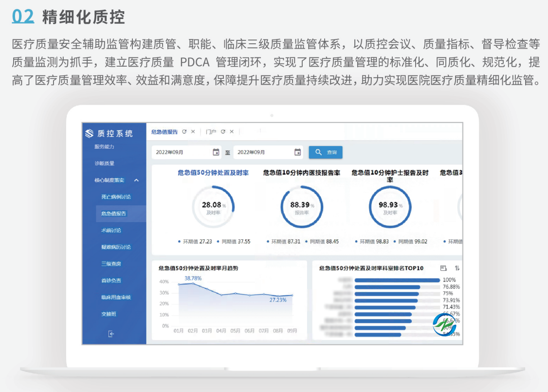548x392 pixels.
Task: Close the 门户 tab
Action: click(232, 132)
